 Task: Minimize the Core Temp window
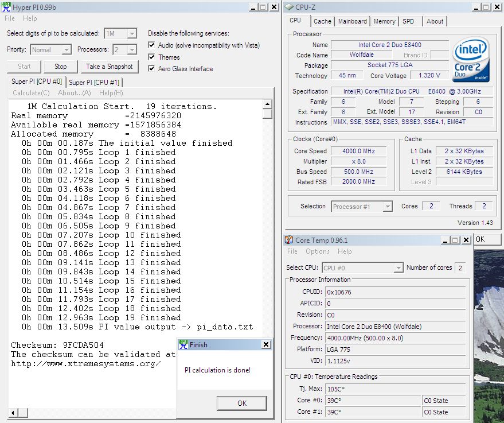445,240
